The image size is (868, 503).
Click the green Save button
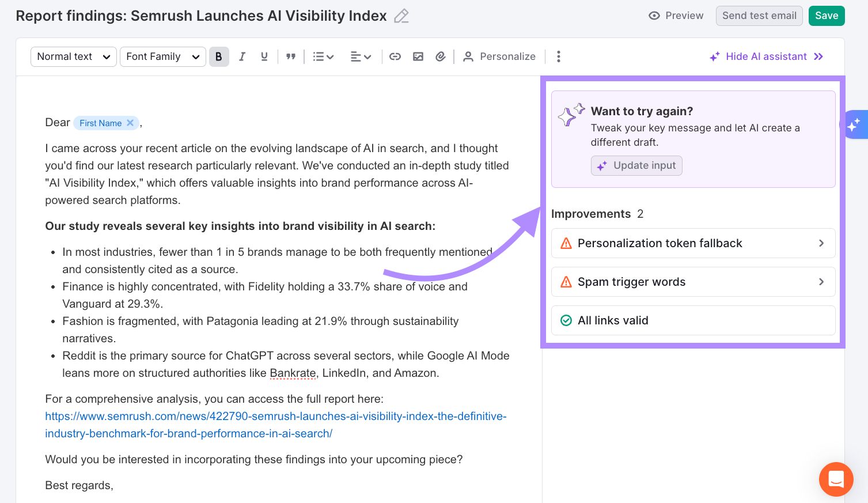(827, 16)
